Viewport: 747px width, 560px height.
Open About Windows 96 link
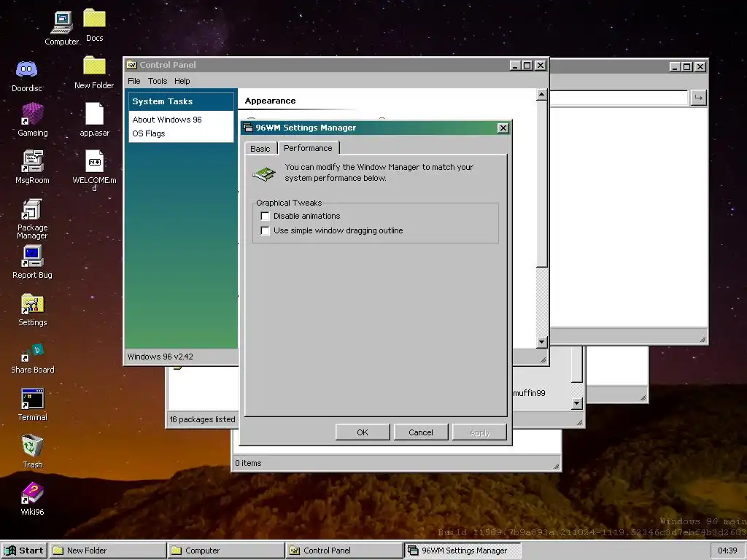coord(167,120)
